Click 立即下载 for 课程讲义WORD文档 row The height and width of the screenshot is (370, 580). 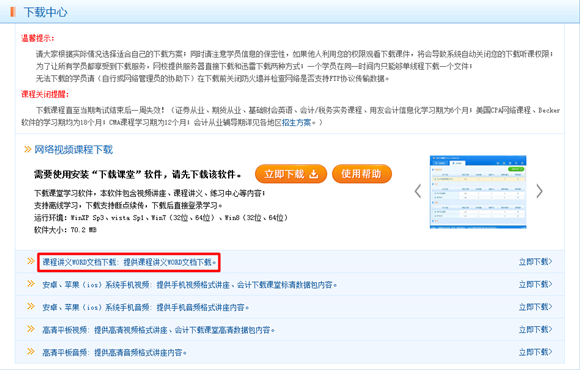[x=535, y=262]
